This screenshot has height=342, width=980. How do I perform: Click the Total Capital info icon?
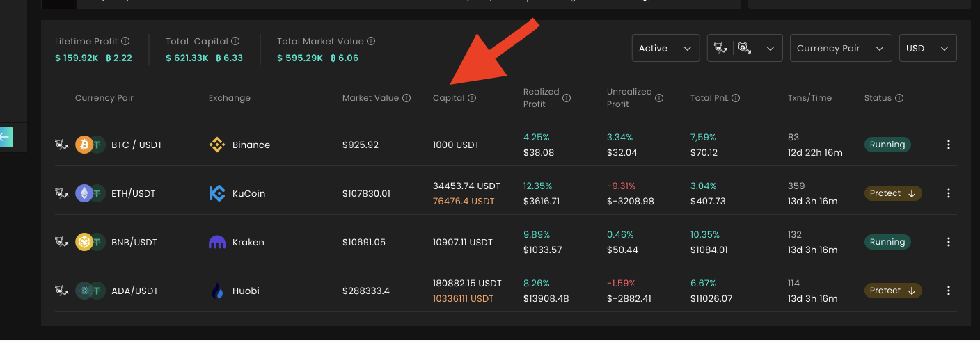(235, 42)
